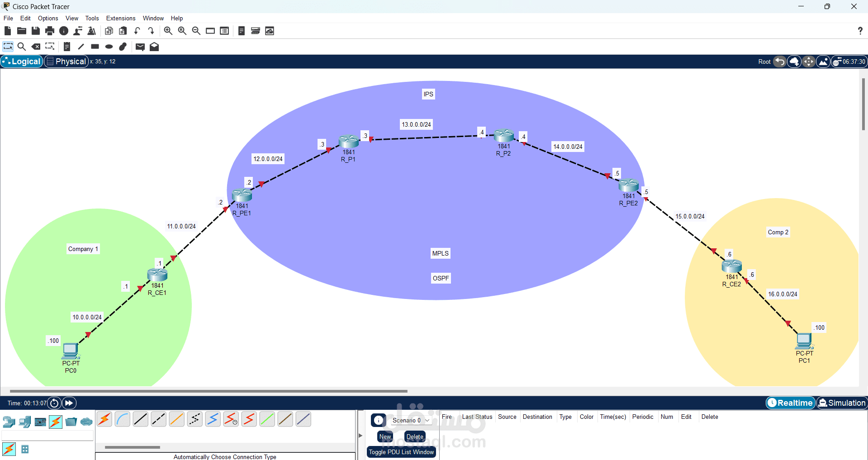Click the New Cluster cloud icon

(794, 62)
